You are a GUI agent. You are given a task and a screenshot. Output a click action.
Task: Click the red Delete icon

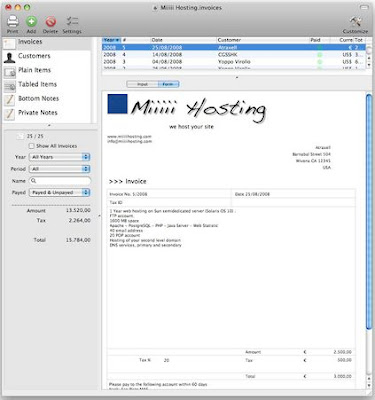[x=50, y=22]
